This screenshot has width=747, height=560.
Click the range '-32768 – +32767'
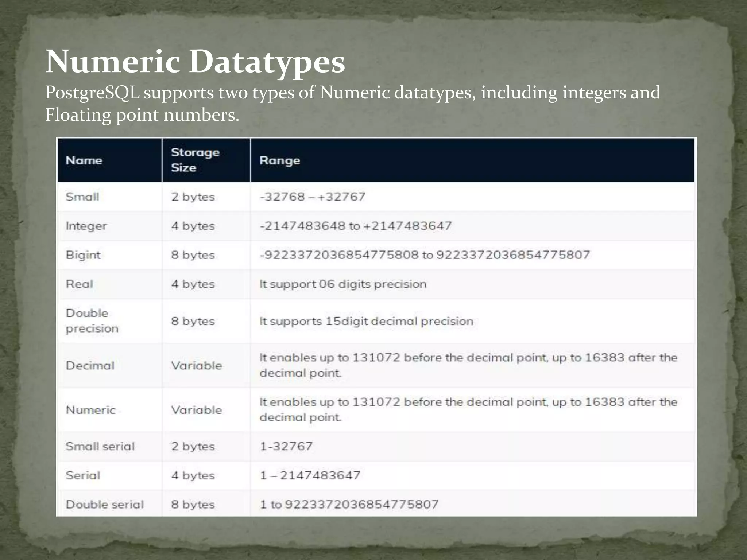click(x=313, y=197)
